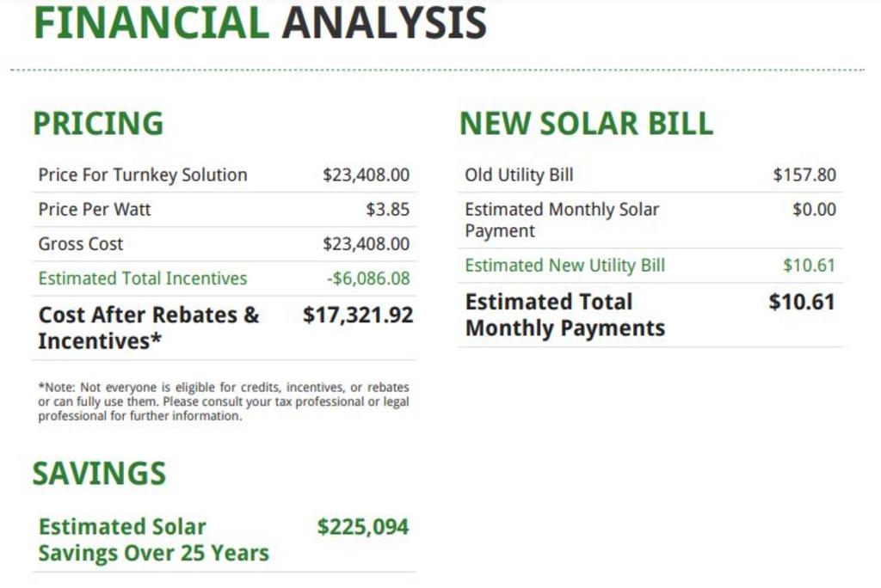Screen dimensions: 881x588
Task: Select the $3.85 price per watt value
Action: pyautogui.click(x=387, y=210)
